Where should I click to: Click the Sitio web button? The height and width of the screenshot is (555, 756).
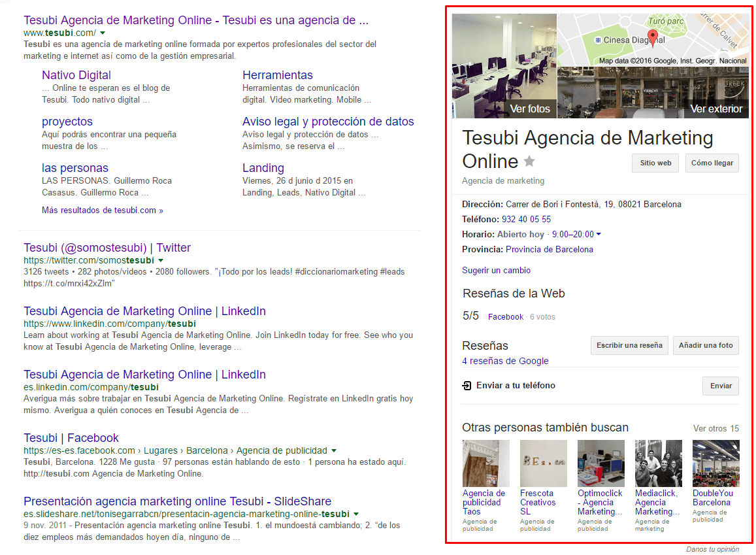pos(655,163)
